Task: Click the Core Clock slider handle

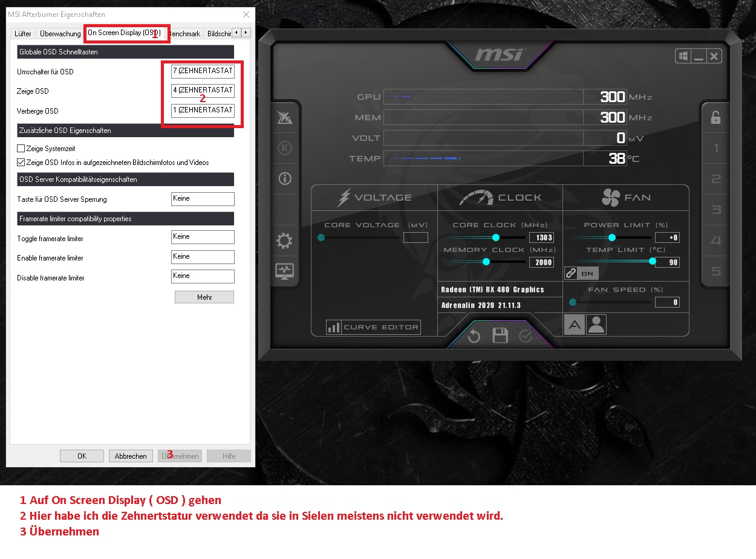Action: 496,237
